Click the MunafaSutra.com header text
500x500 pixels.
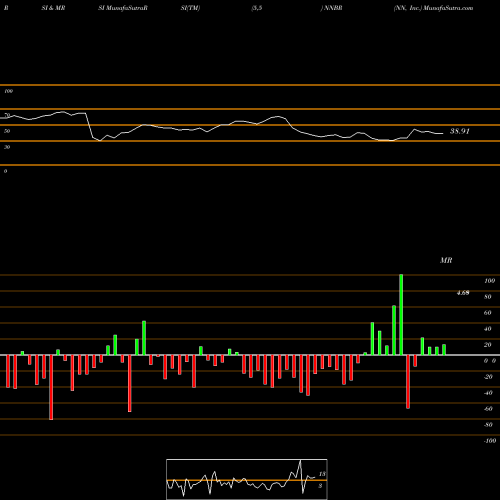click(448, 8)
